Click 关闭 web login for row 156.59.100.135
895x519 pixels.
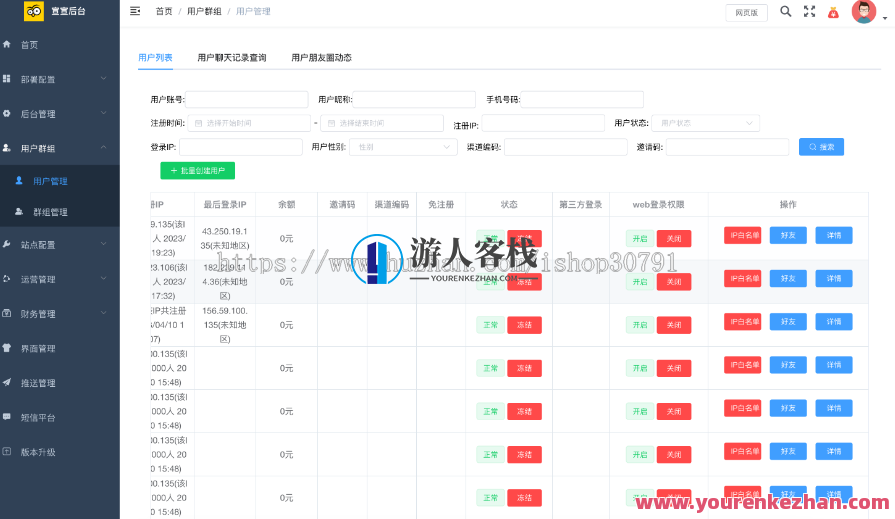pyautogui.click(x=674, y=325)
